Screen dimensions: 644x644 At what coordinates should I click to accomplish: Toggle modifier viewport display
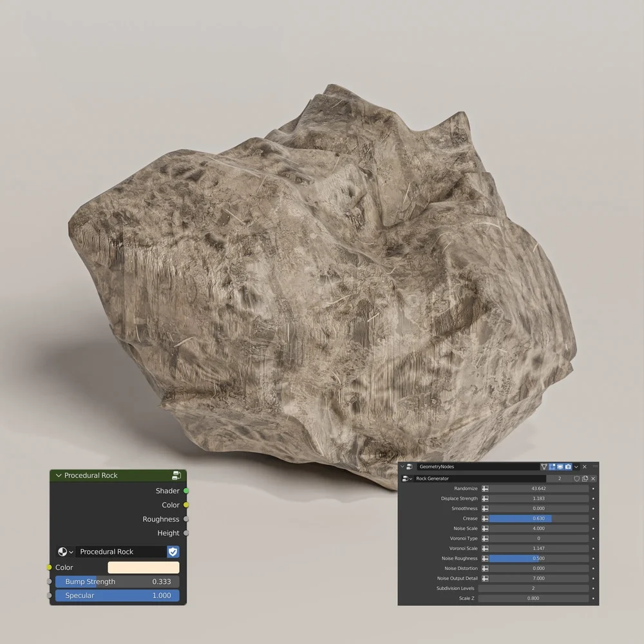[560, 466]
